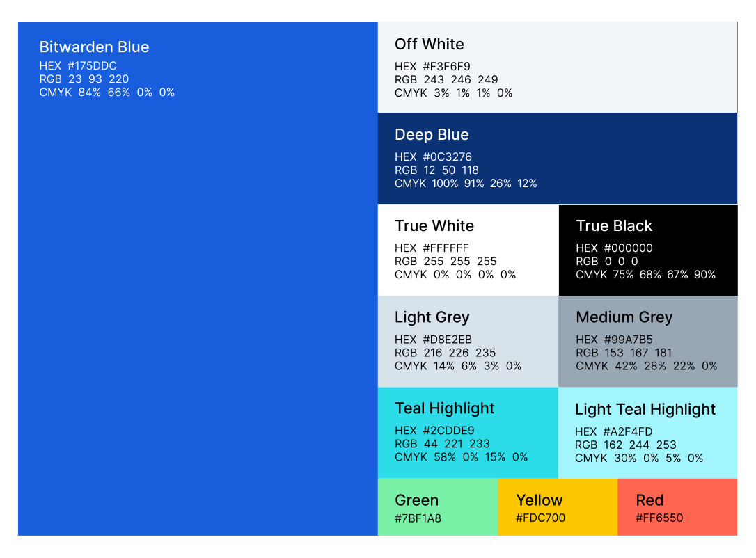Click the Light Grey swatch
Image resolution: width=756 pixels, height=558 pixels.
468,341
